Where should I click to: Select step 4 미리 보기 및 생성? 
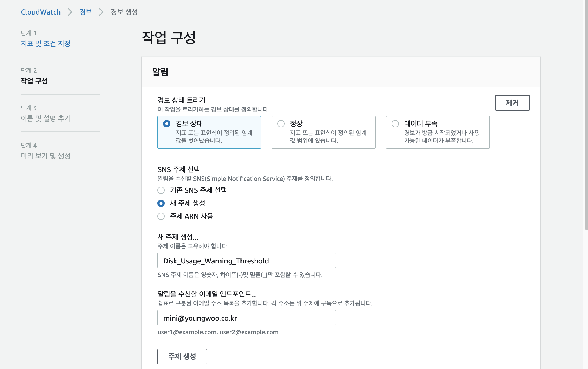[x=45, y=156]
